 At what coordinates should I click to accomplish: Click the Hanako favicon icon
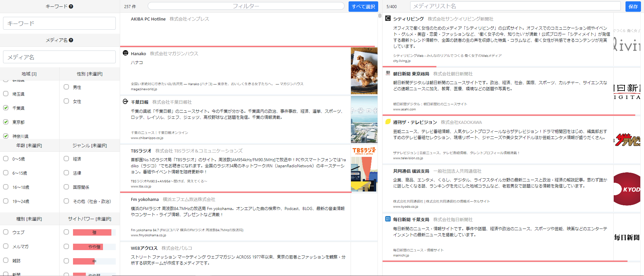pos(126,53)
